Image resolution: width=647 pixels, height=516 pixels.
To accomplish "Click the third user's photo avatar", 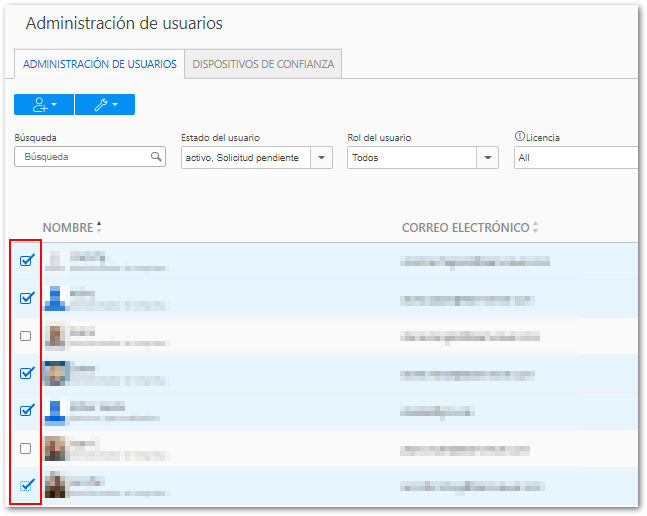I will pyautogui.click(x=55, y=336).
